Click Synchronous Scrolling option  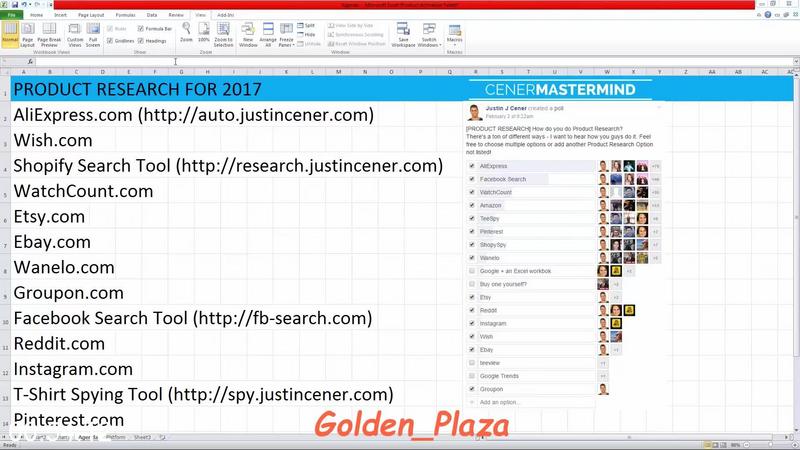click(356, 35)
